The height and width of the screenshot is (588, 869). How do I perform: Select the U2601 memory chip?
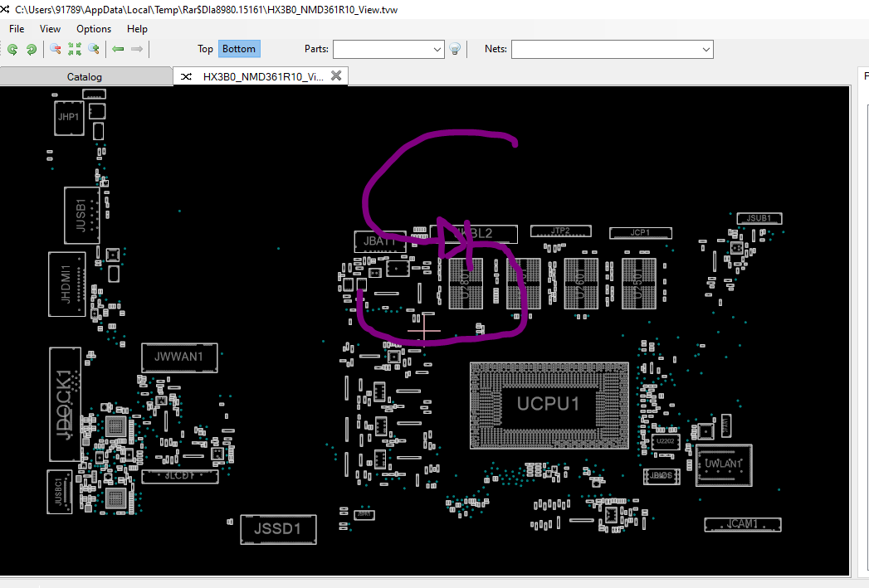point(581,284)
